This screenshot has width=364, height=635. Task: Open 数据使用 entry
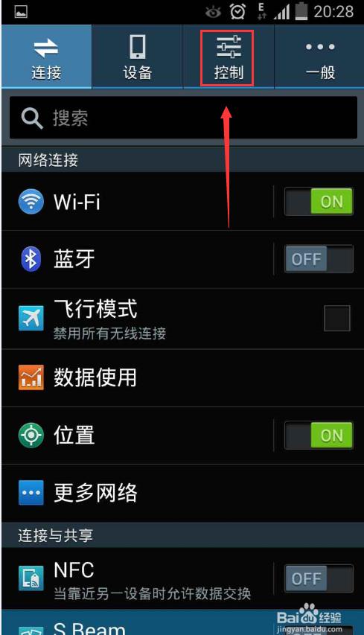[182, 377]
